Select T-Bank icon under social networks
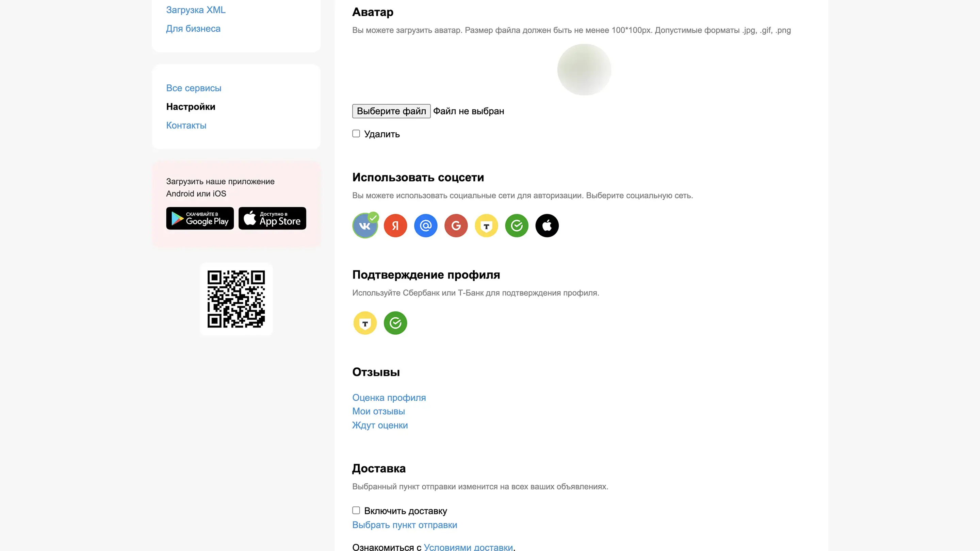The image size is (980, 551). point(486,226)
